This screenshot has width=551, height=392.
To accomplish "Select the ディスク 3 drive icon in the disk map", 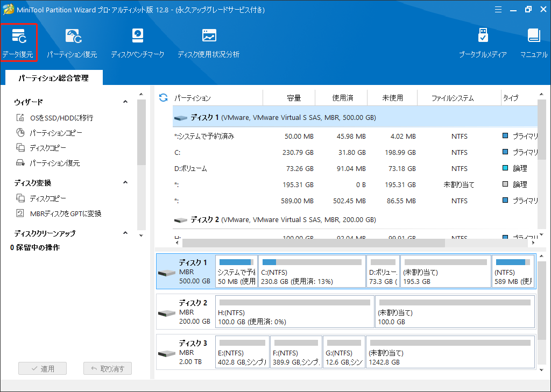I will (167, 354).
